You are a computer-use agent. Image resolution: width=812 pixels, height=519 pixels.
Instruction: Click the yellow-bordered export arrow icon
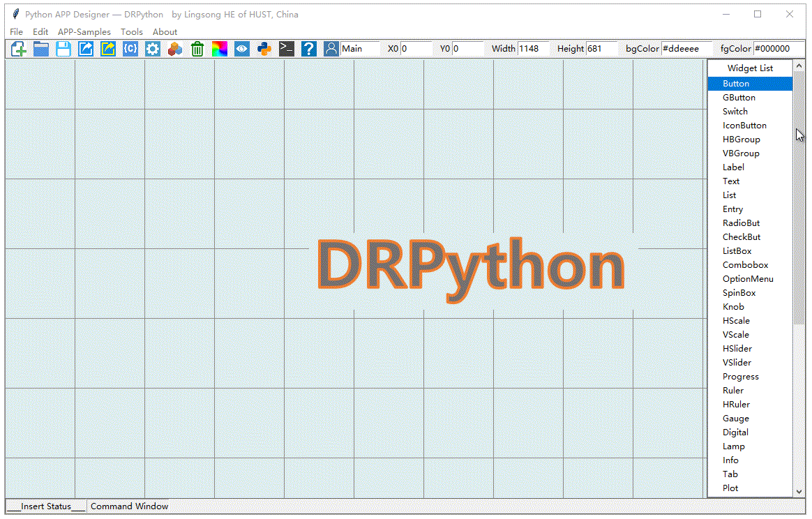coord(107,50)
